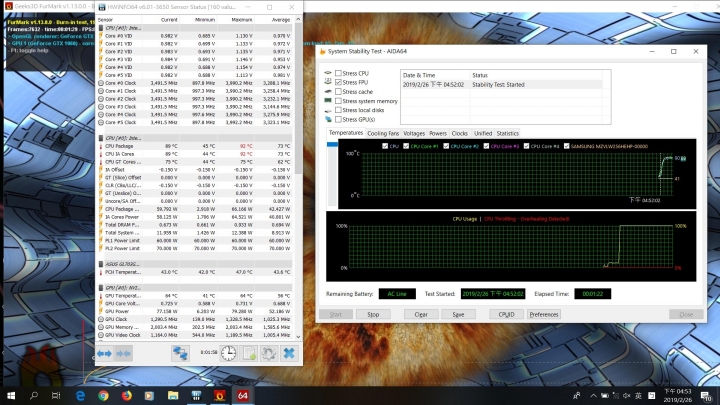Click HWiNFO clock reset timer icon
The width and height of the screenshot is (720, 405).
[229, 353]
